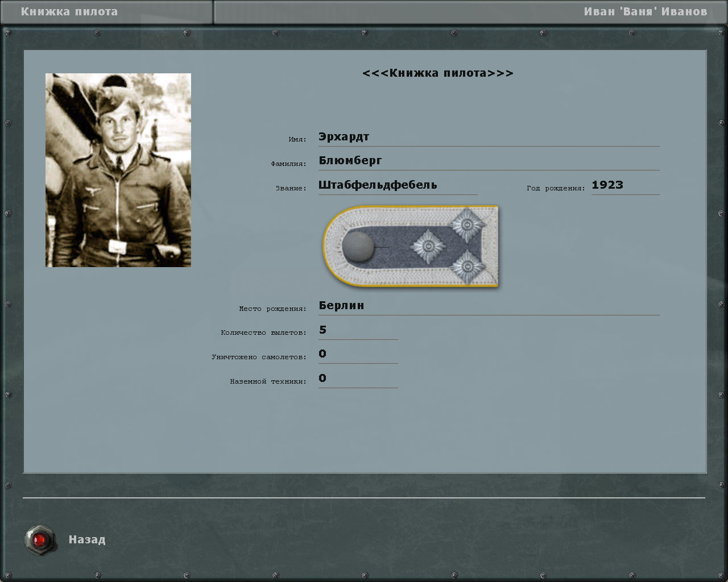Click the player name Иван 'Ваня' Иванов
This screenshot has height=582, width=728.
coord(646,11)
